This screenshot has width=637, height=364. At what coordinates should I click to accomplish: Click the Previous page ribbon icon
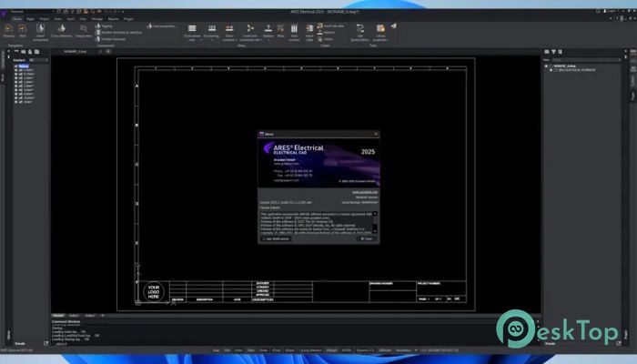pyautogui.click(x=9, y=30)
